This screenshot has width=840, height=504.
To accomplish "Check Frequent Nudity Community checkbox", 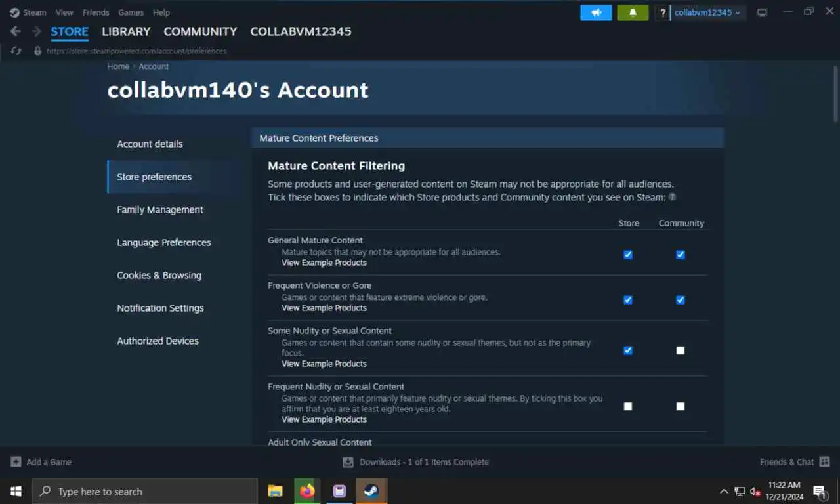I will tap(681, 406).
